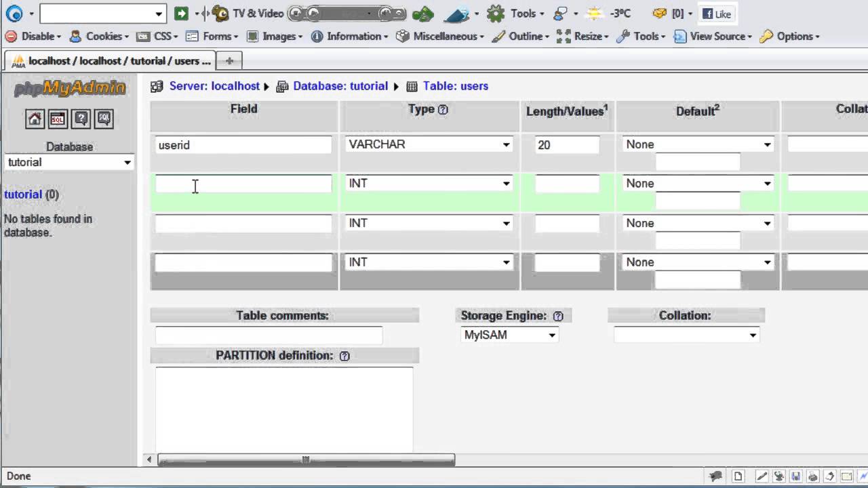Viewport: 868px width, 488px height.
Task: Click the Storage Engine help icon
Action: click(558, 316)
